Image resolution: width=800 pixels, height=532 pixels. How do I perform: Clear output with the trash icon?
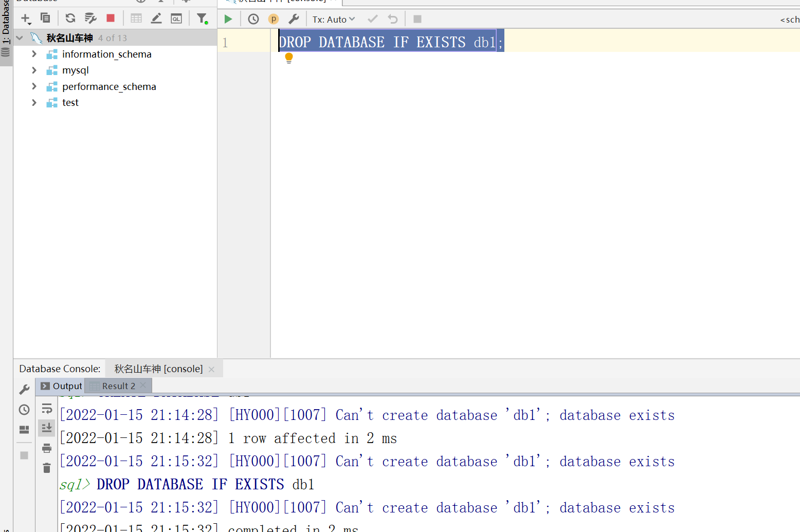(x=47, y=468)
